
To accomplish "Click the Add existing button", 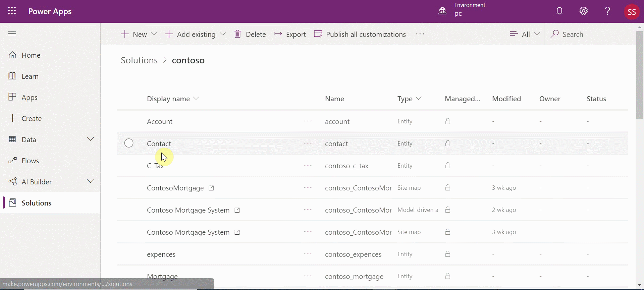I will [191, 34].
